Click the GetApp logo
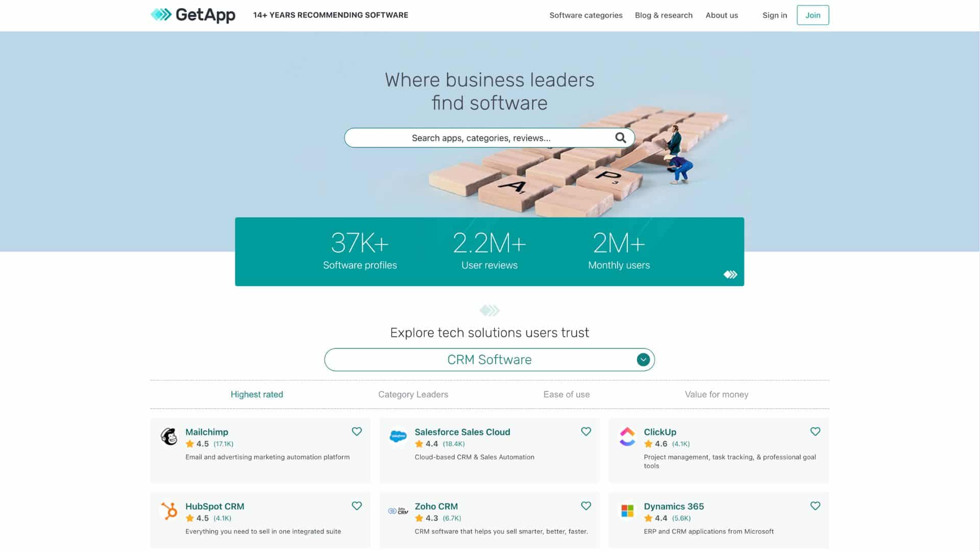Image resolution: width=980 pixels, height=551 pixels. click(193, 15)
